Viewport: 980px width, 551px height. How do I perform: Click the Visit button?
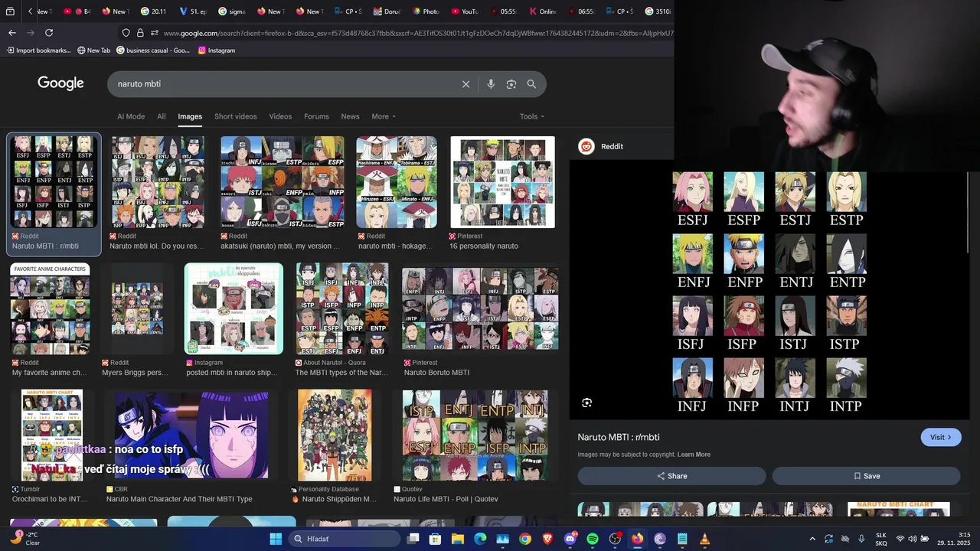pos(941,437)
